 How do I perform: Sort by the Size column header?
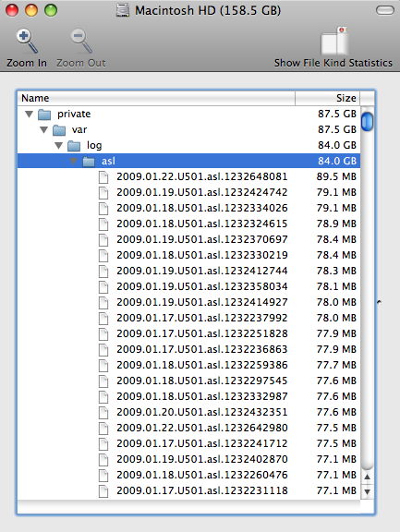coord(327,98)
